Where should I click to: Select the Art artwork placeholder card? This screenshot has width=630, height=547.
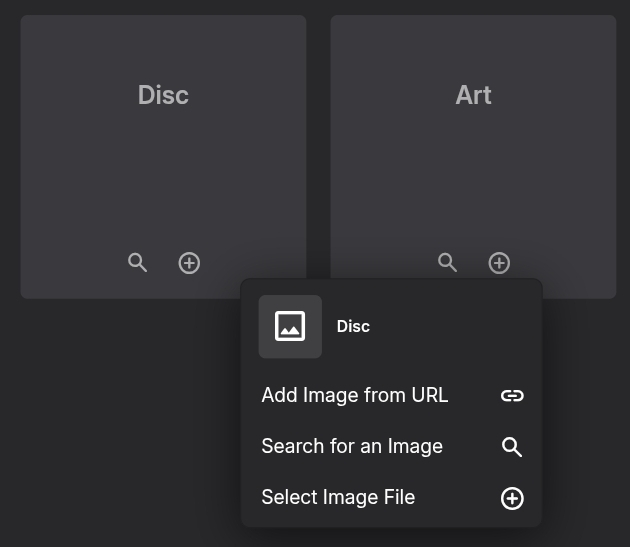473,157
